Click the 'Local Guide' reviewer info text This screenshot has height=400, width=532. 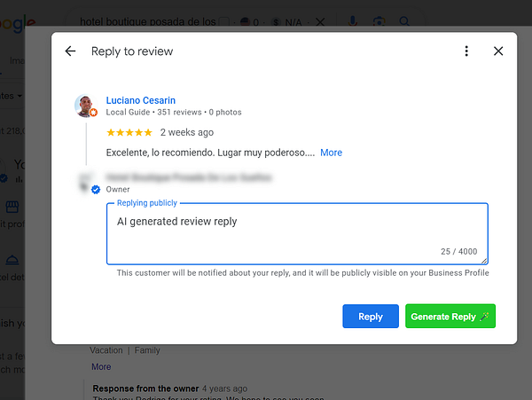(x=128, y=113)
